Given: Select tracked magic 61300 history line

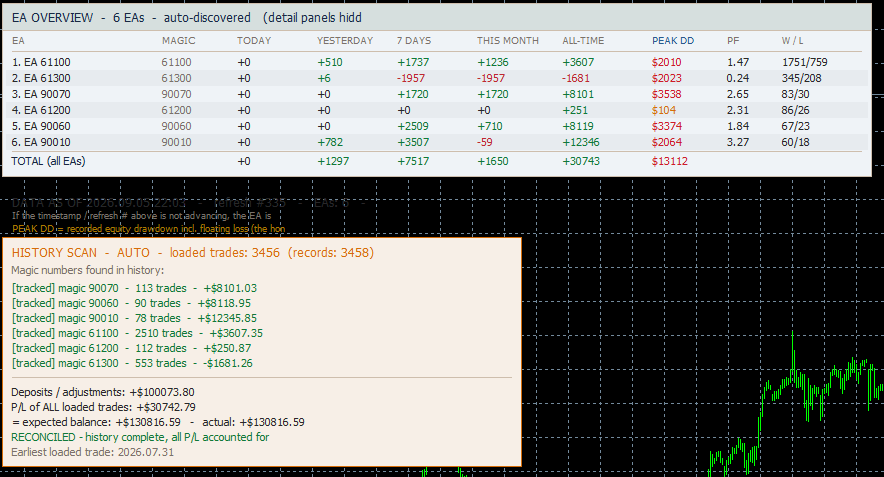Looking at the screenshot, I should (132, 363).
